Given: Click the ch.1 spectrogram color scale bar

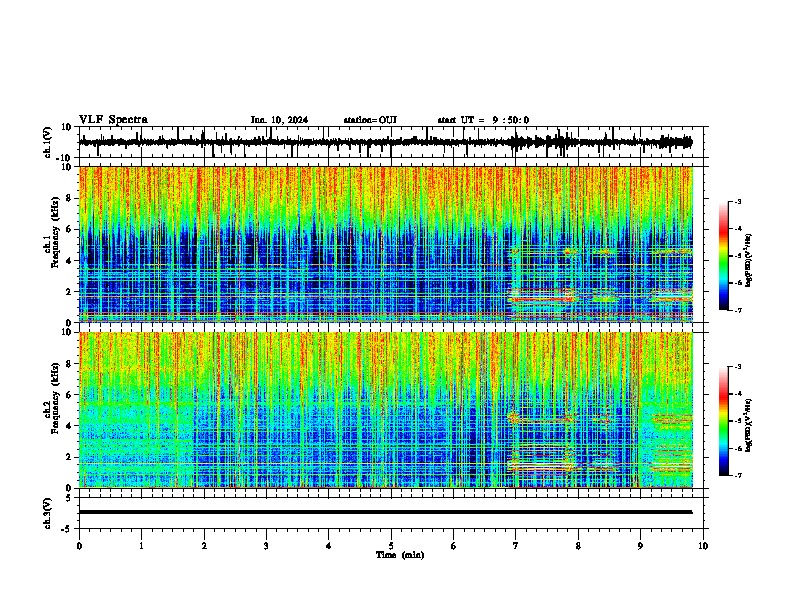Looking at the screenshot, I should (x=724, y=256).
